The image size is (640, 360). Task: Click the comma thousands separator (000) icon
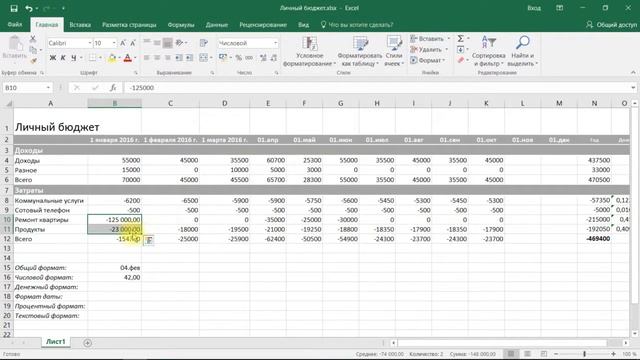[x=249, y=58]
